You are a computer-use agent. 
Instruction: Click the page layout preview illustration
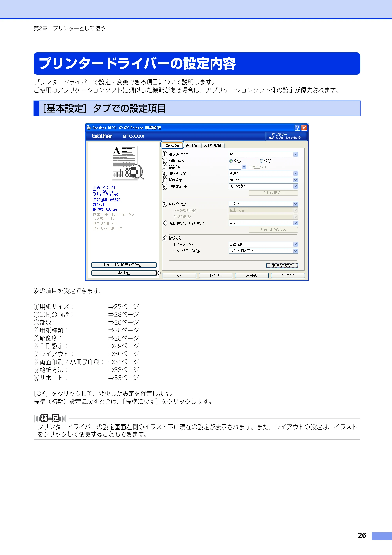[127, 163]
